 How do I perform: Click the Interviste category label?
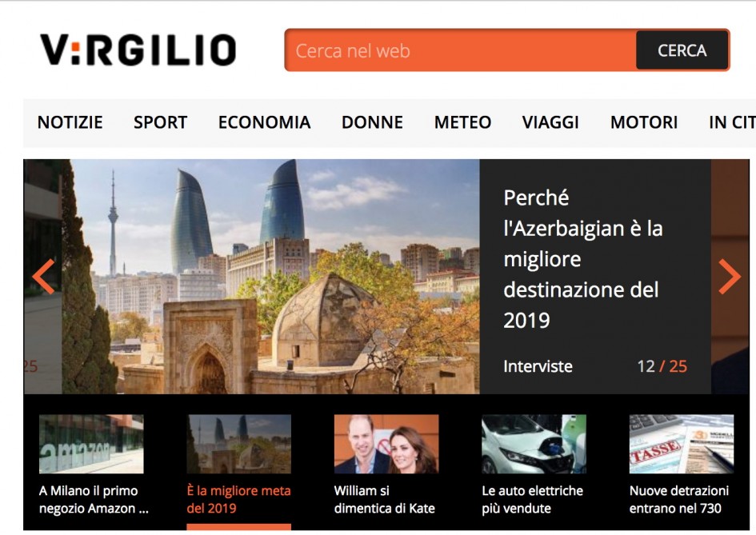538,366
